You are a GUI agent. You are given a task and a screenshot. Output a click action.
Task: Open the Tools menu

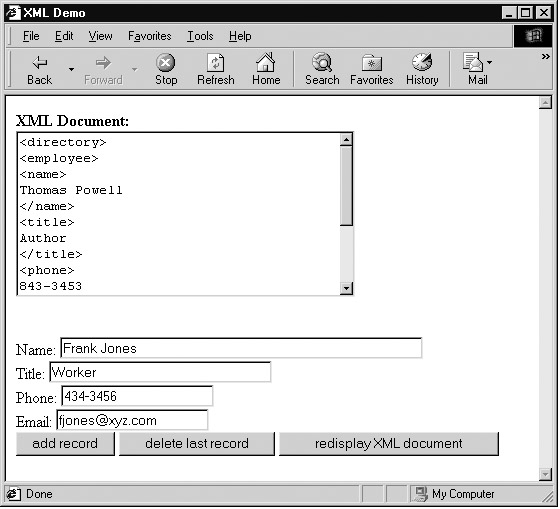200,36
